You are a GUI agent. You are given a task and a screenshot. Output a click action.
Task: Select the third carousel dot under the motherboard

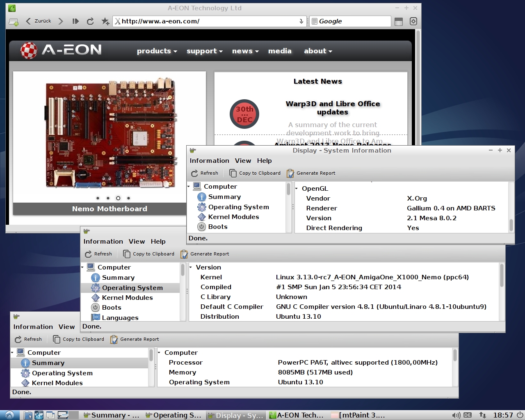click(118, 198)
